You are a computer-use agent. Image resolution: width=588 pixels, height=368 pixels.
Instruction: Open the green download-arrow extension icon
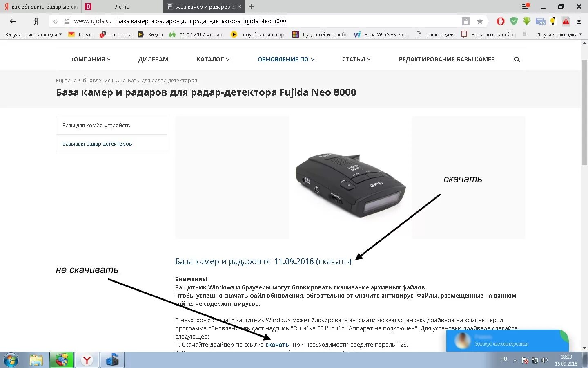pyautogui.click(x=527, y=21)
